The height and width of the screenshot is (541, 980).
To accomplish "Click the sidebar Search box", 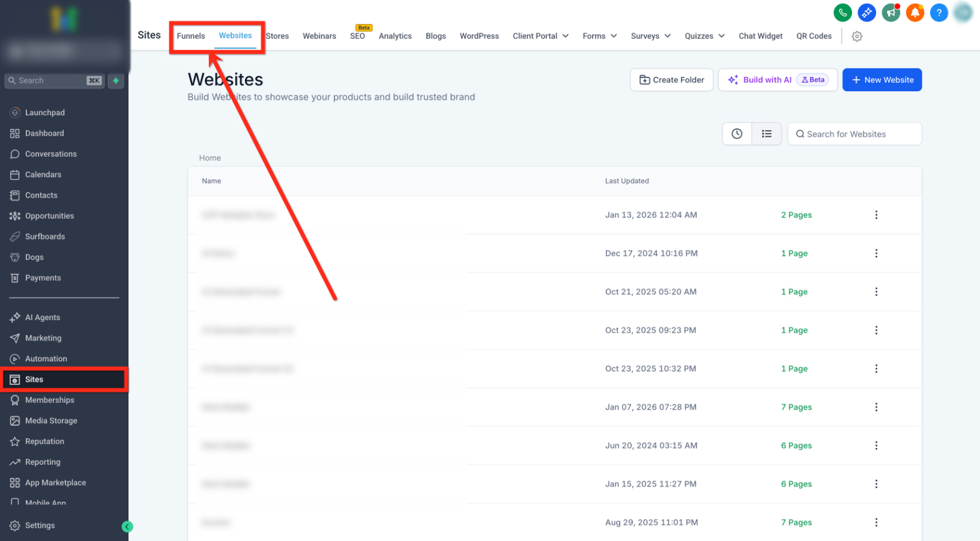I will 55,80.
